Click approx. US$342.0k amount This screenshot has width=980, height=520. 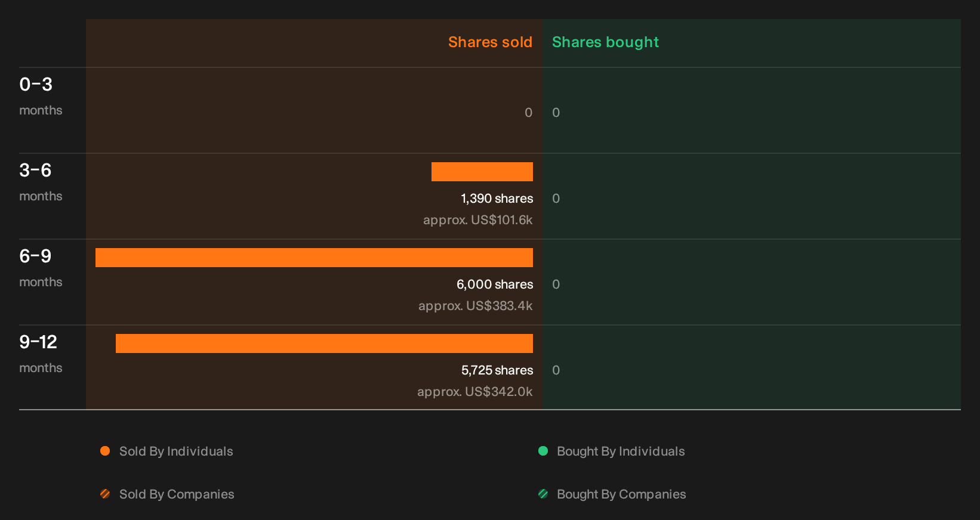[474, 392]
